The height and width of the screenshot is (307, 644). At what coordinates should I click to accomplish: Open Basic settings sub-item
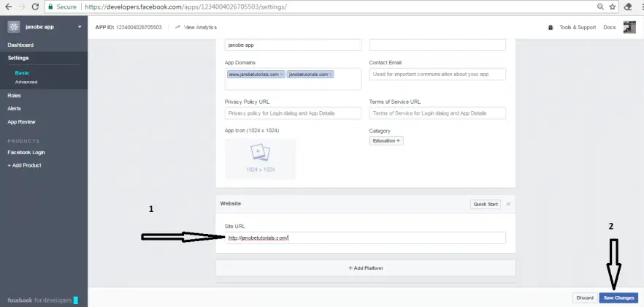22,73
